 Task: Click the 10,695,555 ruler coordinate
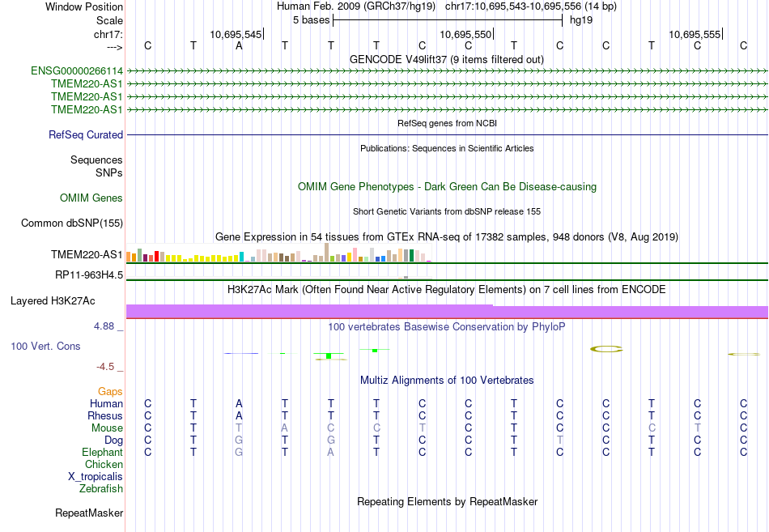(695, 34)
